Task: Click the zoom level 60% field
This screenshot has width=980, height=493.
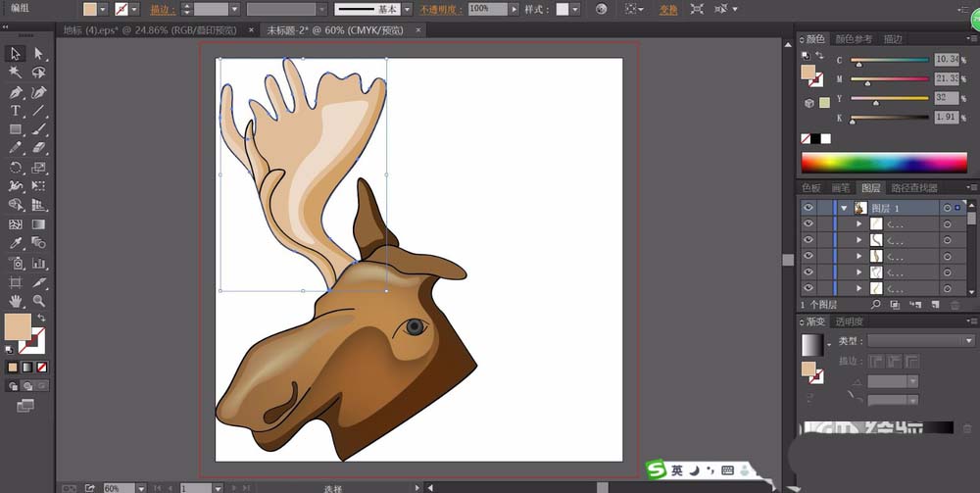Action: click(117, 487)
